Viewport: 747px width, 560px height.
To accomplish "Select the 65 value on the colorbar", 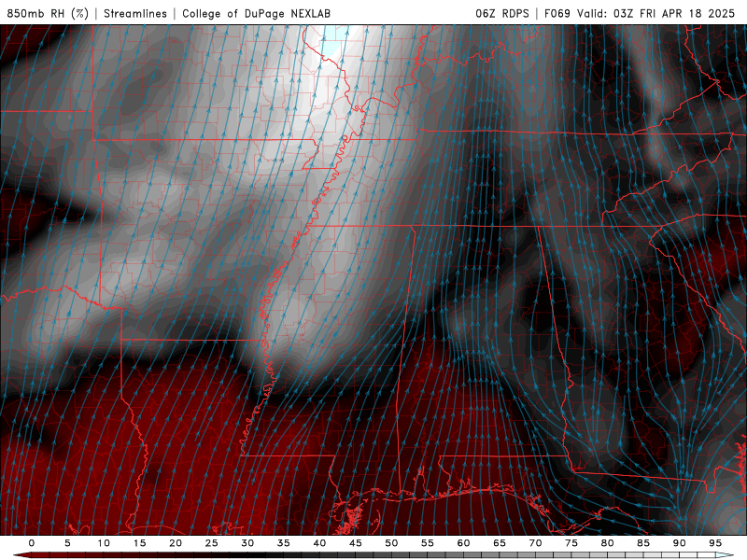I will (500, 543).
